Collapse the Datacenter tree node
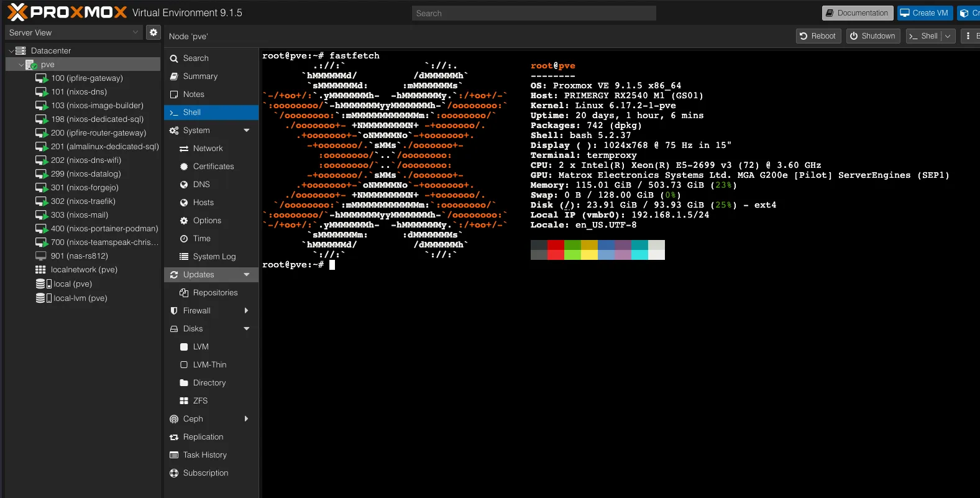Image resolution: width=980 pixels, height=498 pixels. (x=11, y=51)
